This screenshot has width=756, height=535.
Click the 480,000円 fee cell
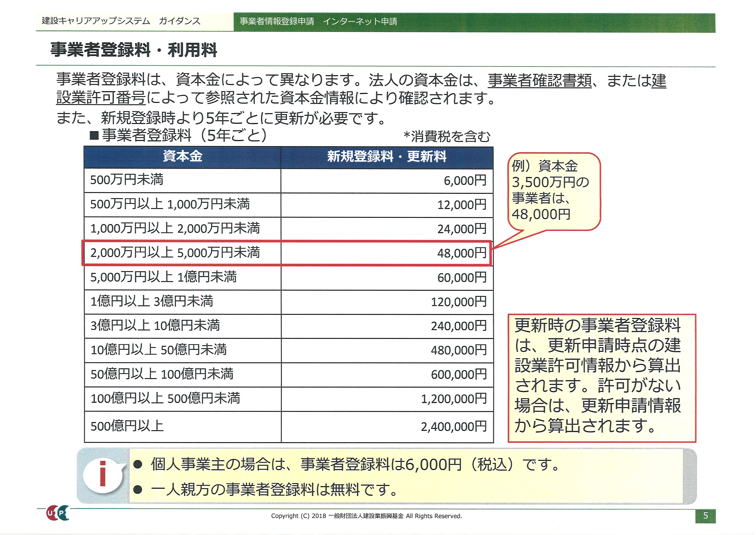(387, 351)
